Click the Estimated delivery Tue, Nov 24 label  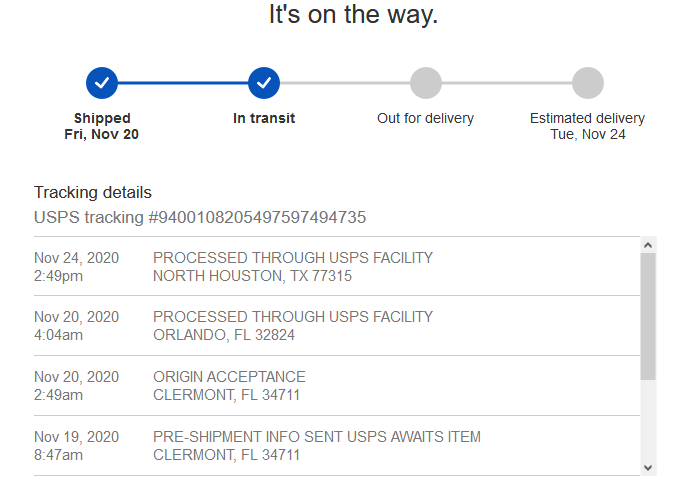click(x=588, y=126)
